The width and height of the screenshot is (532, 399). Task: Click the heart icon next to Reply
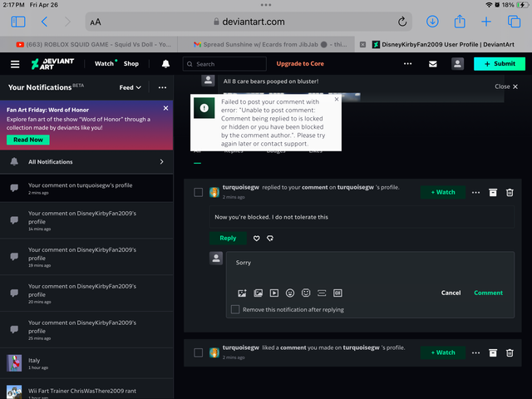pyautogui.click(x=257, y=239)
